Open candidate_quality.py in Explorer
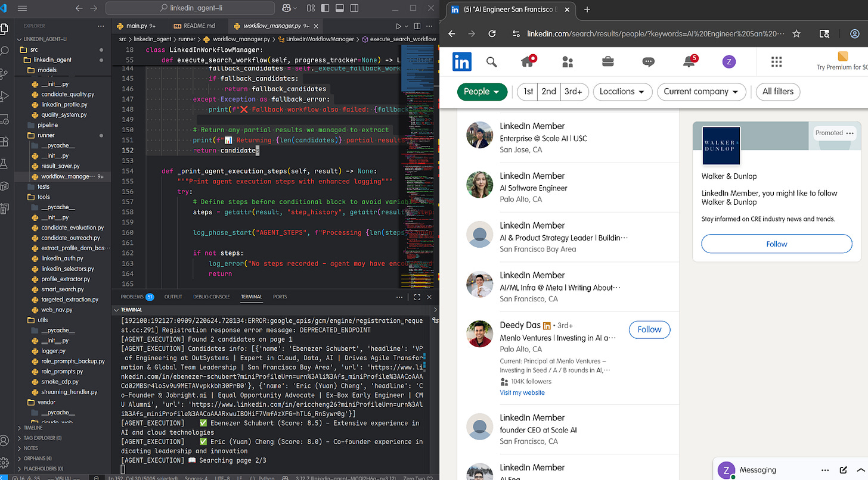 point(67,94)
